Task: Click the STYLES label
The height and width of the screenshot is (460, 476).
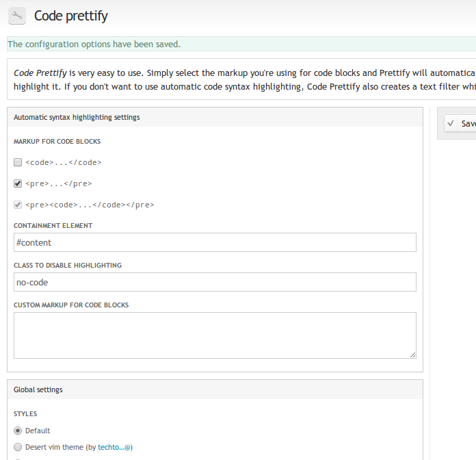Action: click(x=25, y=414)
